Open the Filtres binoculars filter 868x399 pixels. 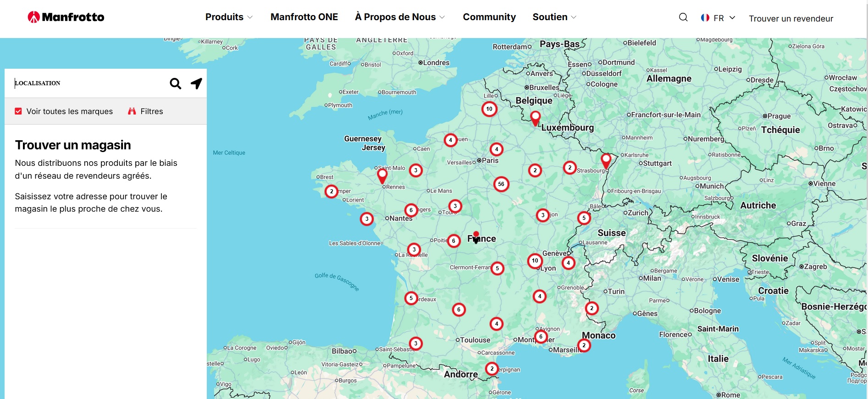click(145, 111)
